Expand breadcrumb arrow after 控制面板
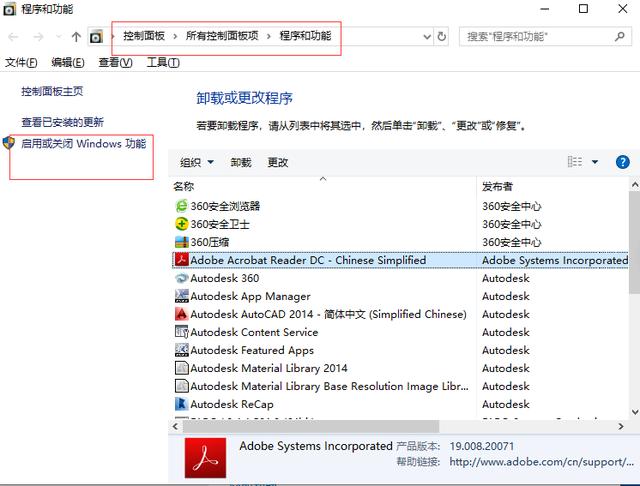This screenshot has height=486, width=640. click(x=175, y=36)
